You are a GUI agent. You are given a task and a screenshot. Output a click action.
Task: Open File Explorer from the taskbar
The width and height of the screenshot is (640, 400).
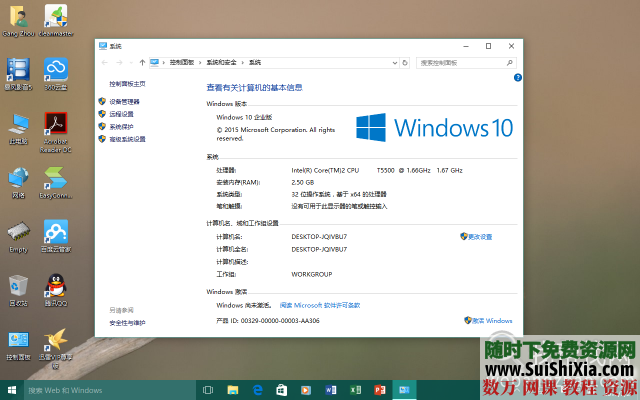point(232,390)
